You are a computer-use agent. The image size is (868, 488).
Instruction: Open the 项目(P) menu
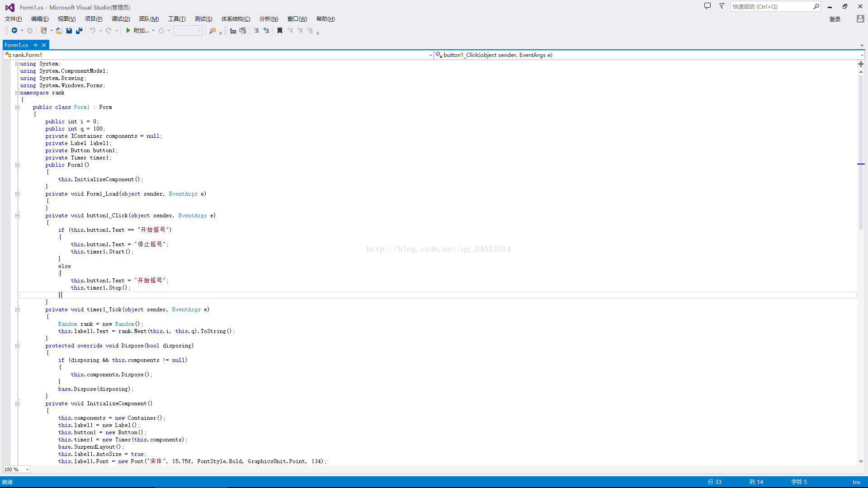pos(94,19)
